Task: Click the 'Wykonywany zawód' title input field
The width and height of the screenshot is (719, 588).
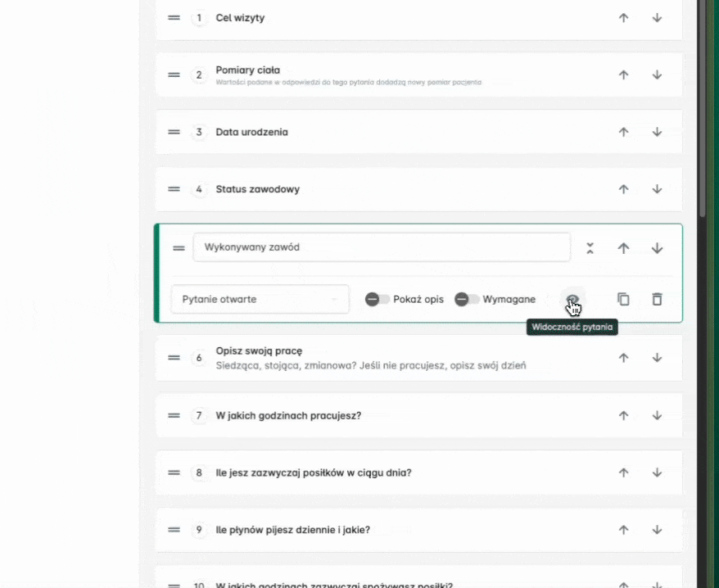Action: [x=381, y=247]
